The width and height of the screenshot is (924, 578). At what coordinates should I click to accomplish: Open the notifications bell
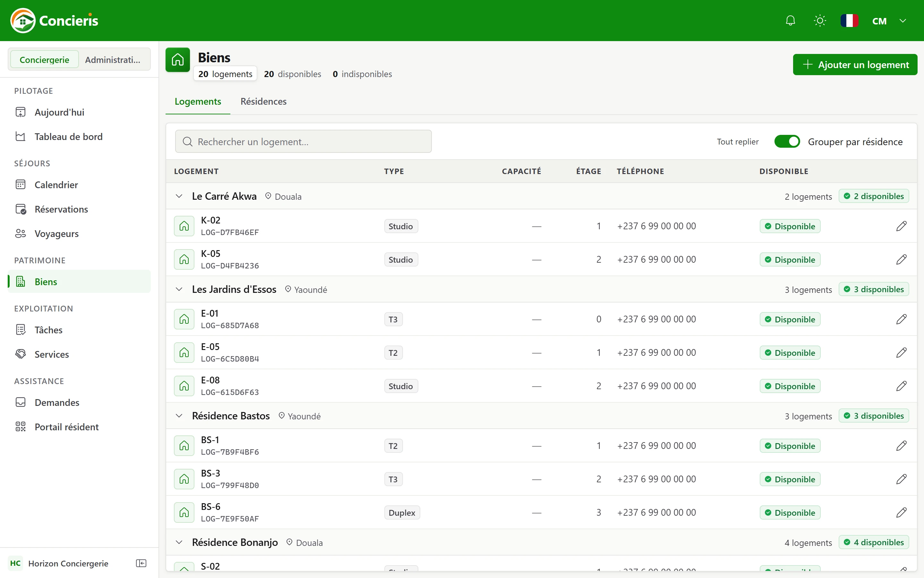click(x=790, y=21)
